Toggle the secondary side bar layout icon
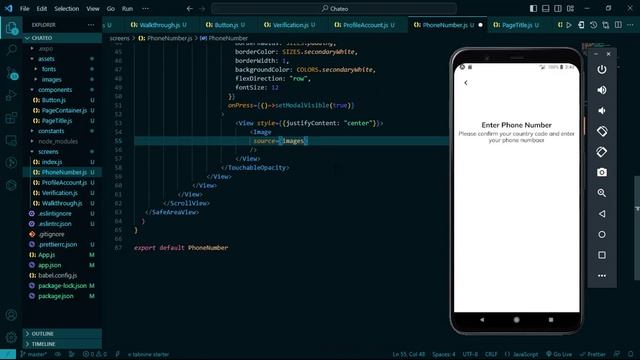Image resolution: width=640 pixels, height=360 pixels. 558,9
